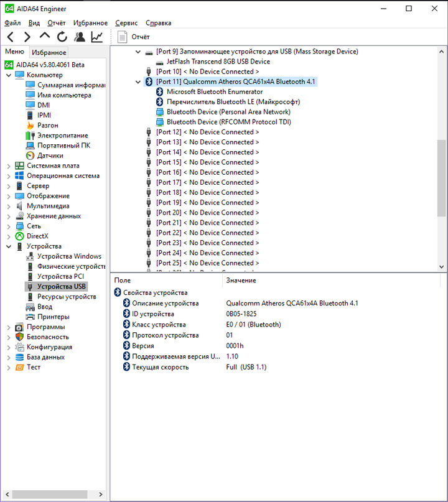The width and height of the screenshot is (448, 502).
Task: Go back with the left arrow toolbar icon
Action: pyautogui.click(x=10, y=37)
